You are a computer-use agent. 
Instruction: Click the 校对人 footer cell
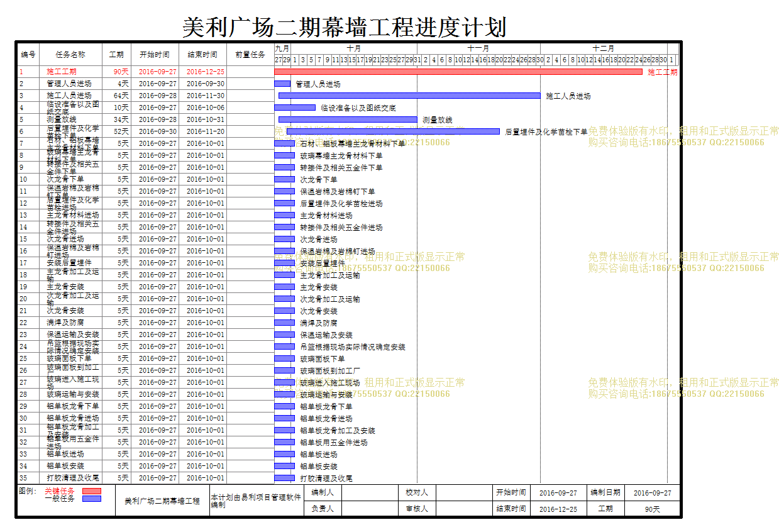click(417, 492)
